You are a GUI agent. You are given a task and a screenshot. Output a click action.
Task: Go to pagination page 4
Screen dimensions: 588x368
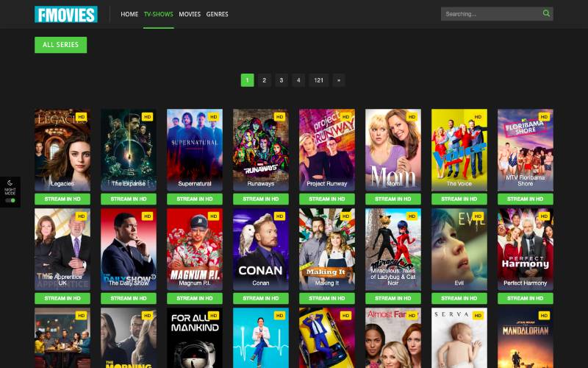pyautogui.click(x=298, y=80)
